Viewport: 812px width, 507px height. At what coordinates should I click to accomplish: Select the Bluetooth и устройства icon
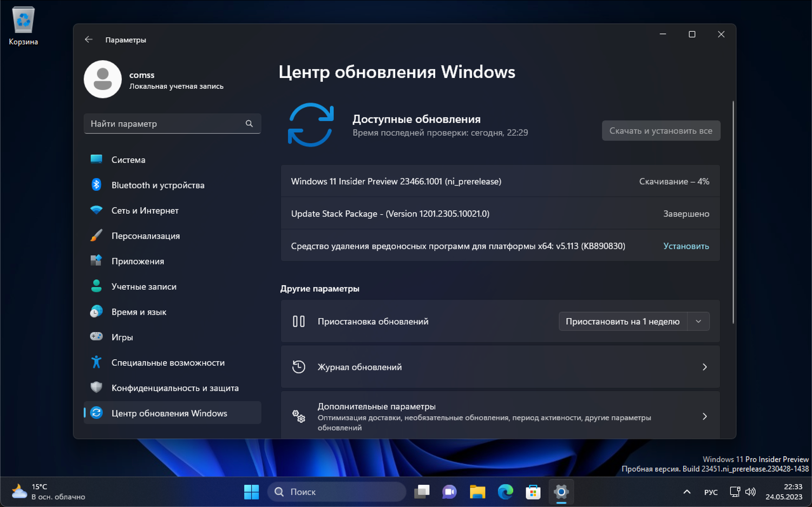(x=96, y=185)
